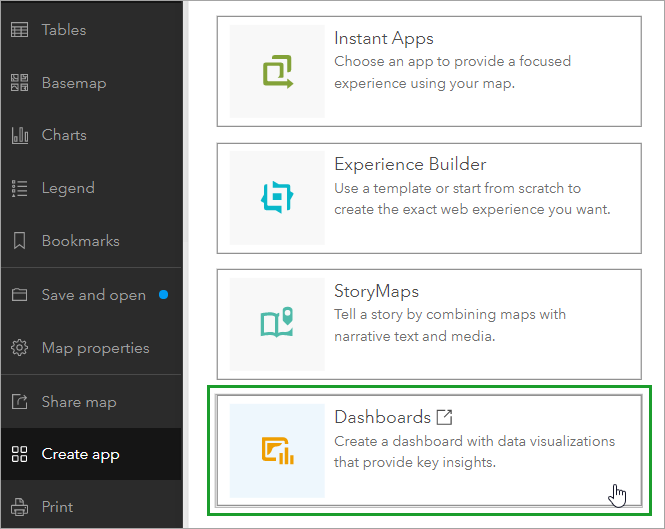Click the Print printer icon
The width and height of the screenshot is (665, 529).
pyautogui.click(x=20, y=507)
